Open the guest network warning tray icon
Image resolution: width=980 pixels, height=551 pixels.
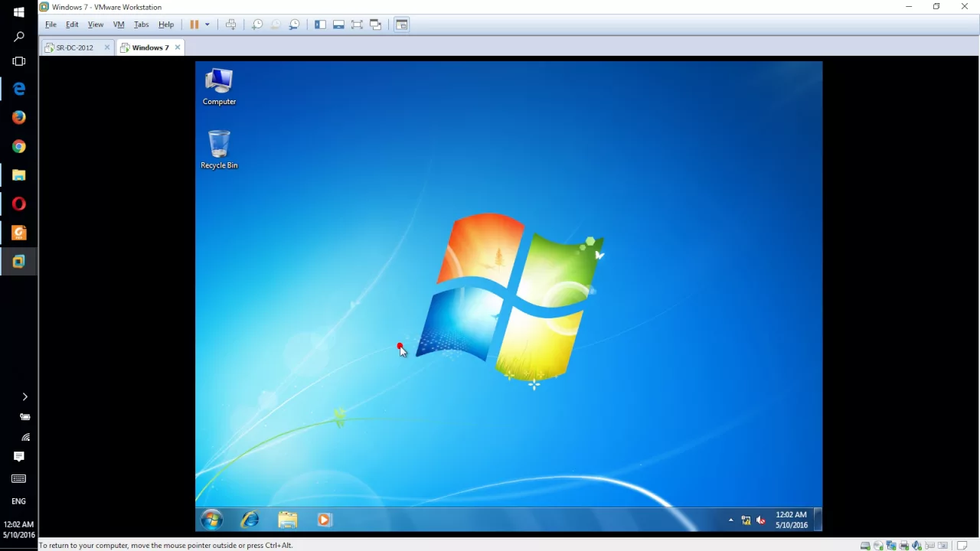[x=746, y=520]
